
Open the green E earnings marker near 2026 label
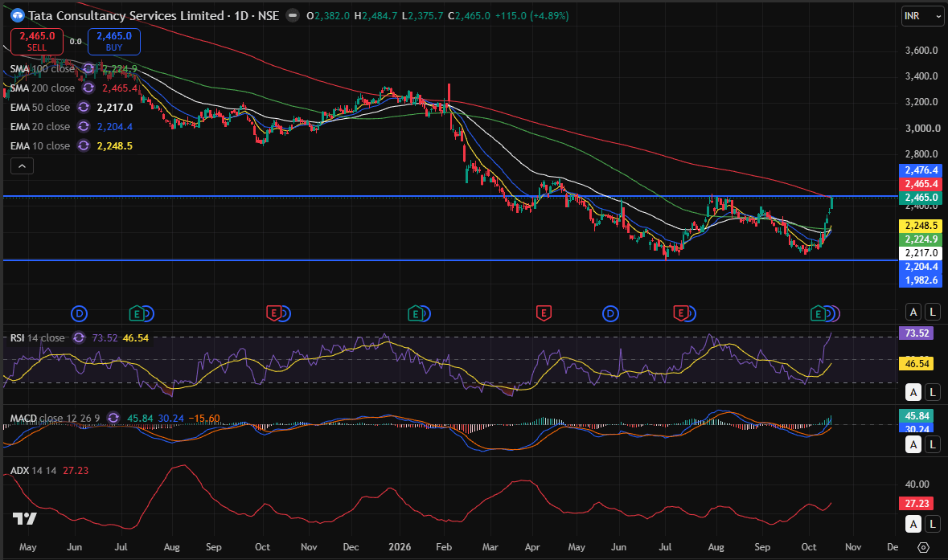(x=415, y=313)
